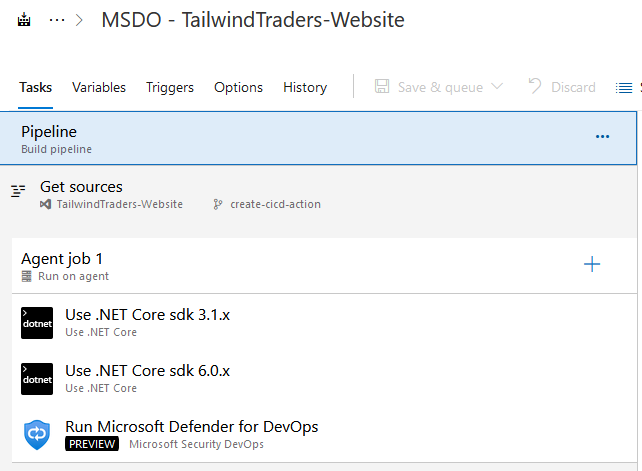Screen dimensions: 642x471
Task: Select the Use .NET Core sdk 6.0.x task
Action: coord(324,379)
